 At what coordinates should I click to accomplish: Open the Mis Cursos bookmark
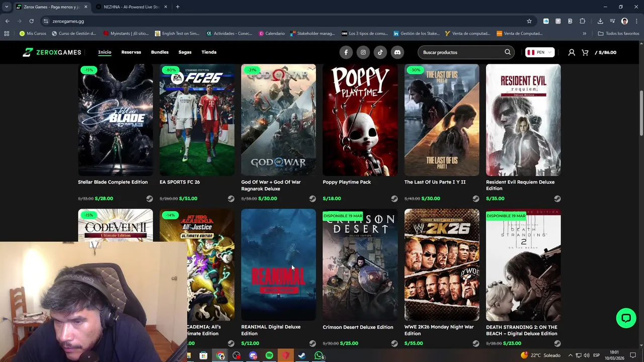(x=32, y=34)
